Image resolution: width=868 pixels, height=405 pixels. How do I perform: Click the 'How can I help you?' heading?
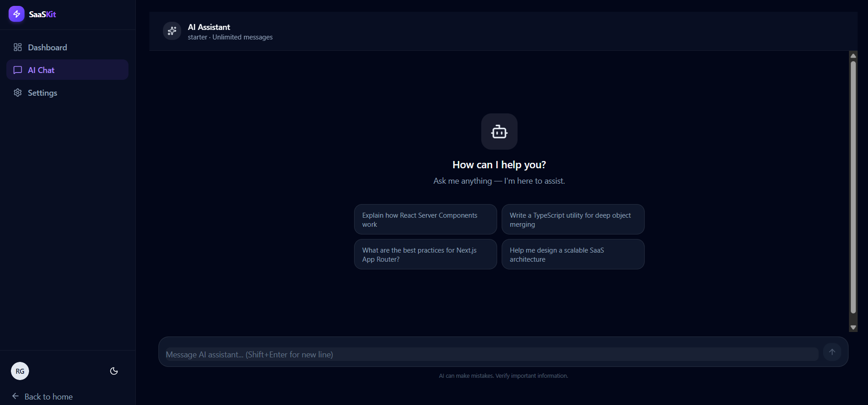pyautogui.click(x=499, y=165)
